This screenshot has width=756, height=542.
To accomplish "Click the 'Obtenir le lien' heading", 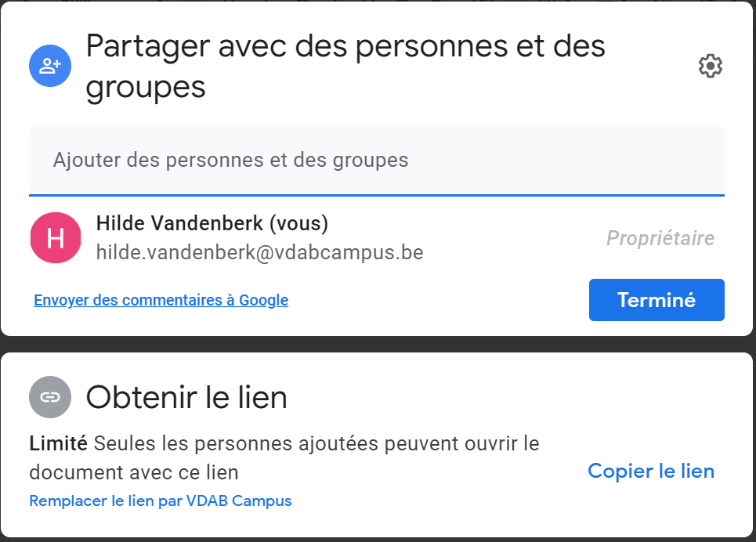I will [186, 397].
